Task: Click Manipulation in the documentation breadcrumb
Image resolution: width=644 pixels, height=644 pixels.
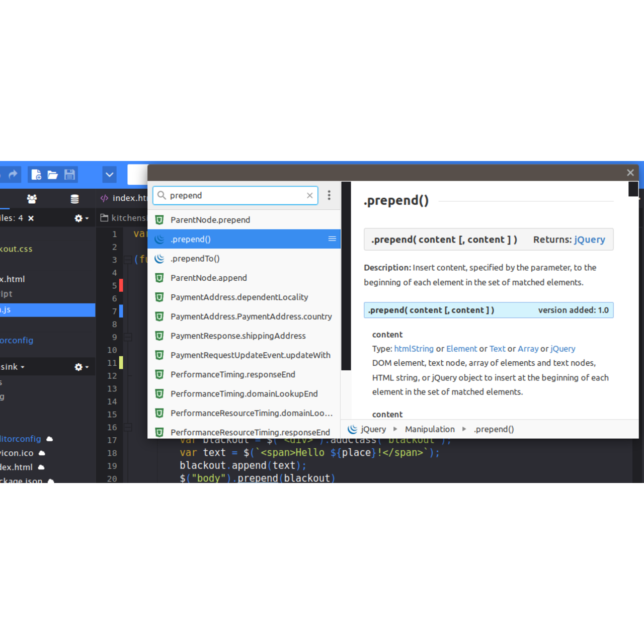Action: tap(430, 429)
